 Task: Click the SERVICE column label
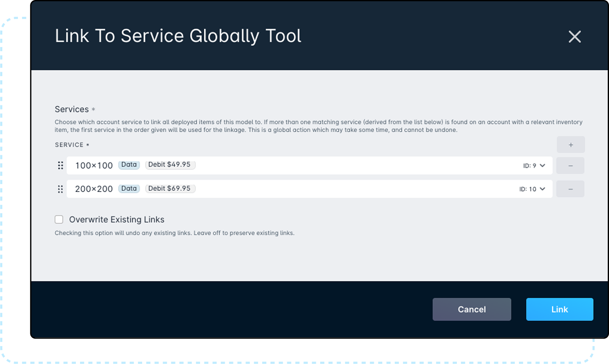(x=69, y=145)
